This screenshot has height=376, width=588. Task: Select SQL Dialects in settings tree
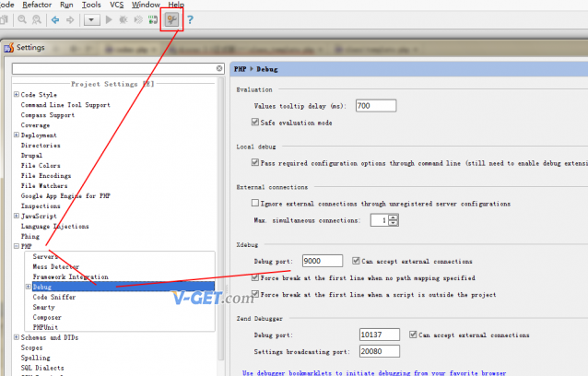pos(42,368)
